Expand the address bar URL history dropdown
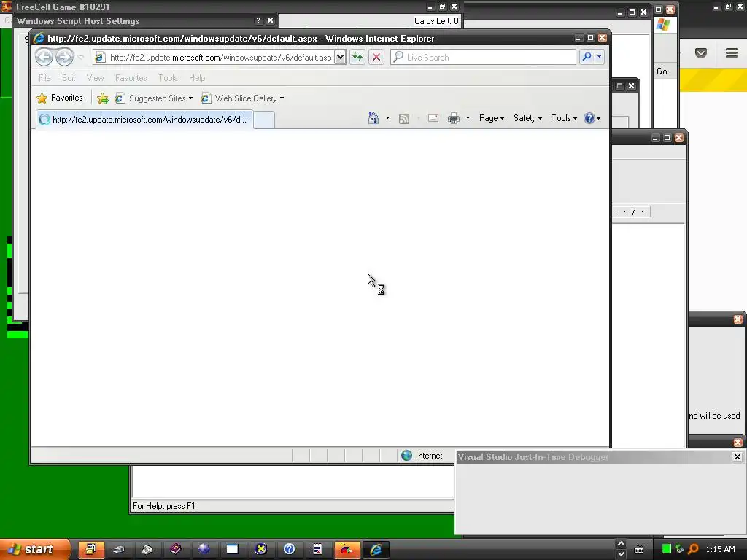This screenshot has width=747, height=560. point(340,57)
